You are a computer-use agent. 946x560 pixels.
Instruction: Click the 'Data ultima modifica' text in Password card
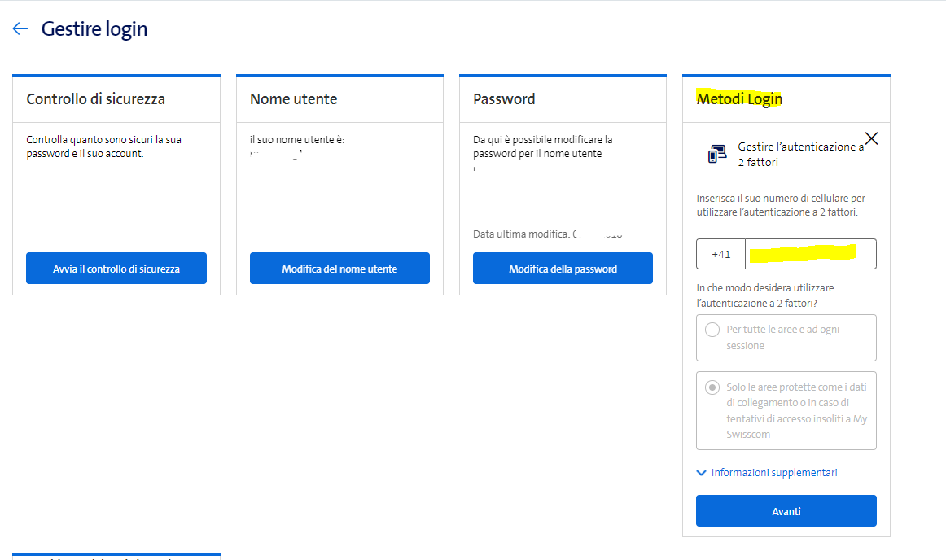pos(521,234)
